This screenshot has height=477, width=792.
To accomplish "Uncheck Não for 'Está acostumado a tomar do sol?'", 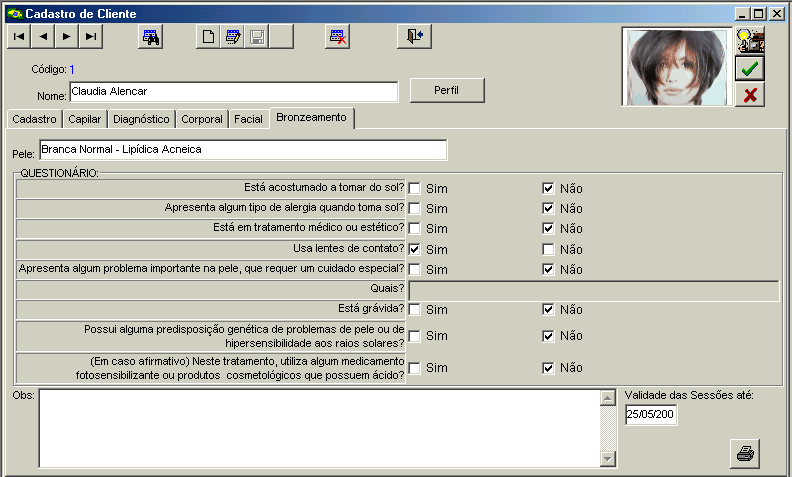I will (548, 188).
